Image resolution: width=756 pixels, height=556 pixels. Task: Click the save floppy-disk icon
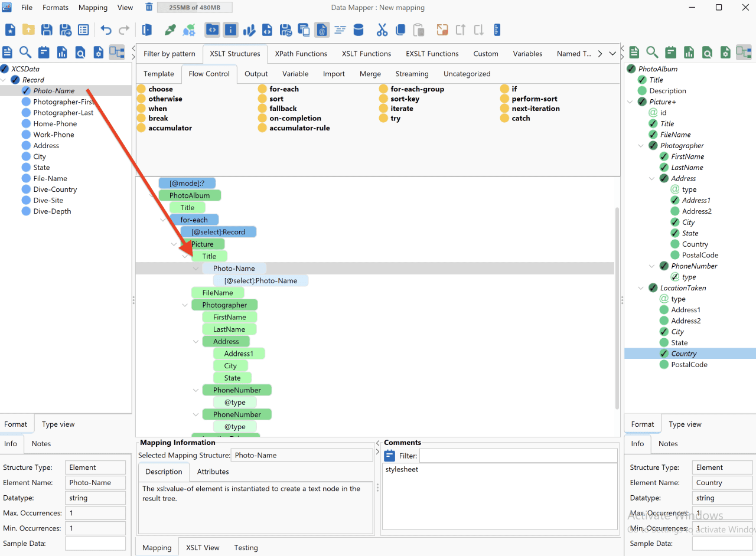pos(47,30)
